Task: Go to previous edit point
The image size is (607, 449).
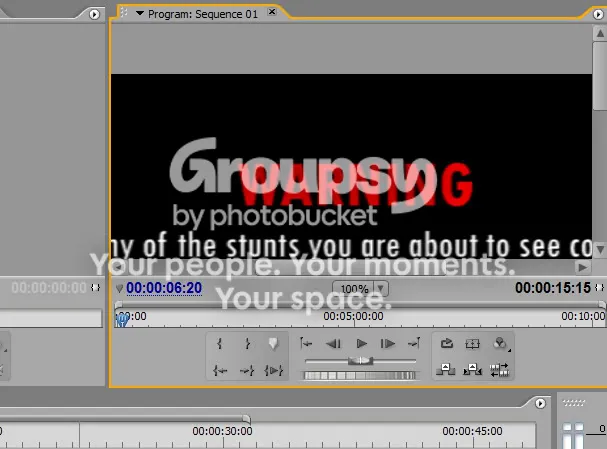Action: (306, 343)
